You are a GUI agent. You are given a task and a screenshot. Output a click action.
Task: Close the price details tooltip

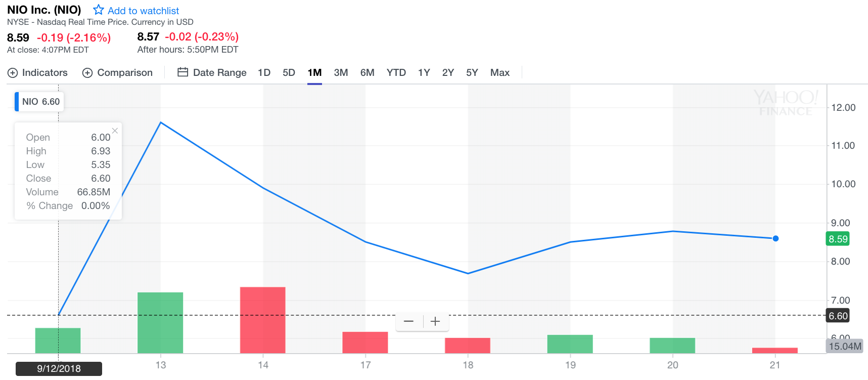point(115,131)
